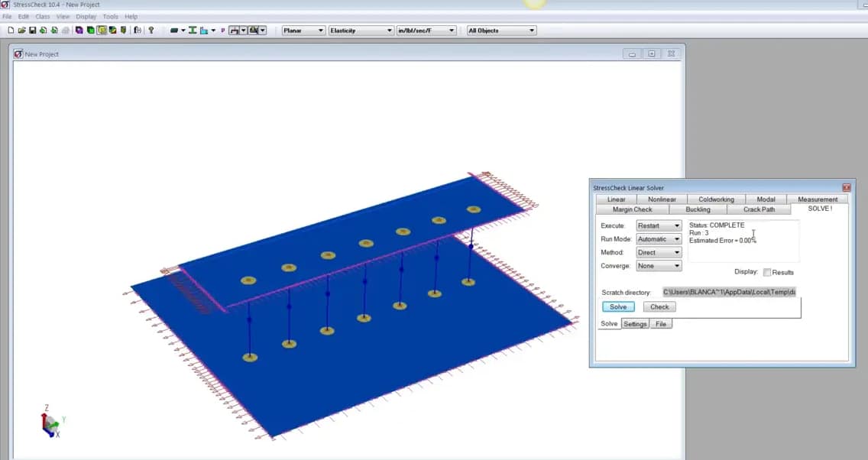Select the Print icon on the toolbar
868x460 pixels.
point(64,30)
